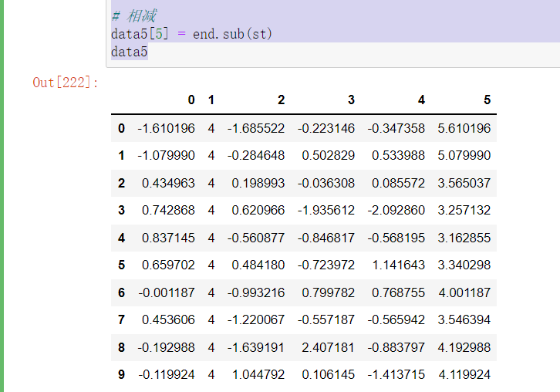
Task: Select cell value 0.799782
Action: [x=329, y=292]
